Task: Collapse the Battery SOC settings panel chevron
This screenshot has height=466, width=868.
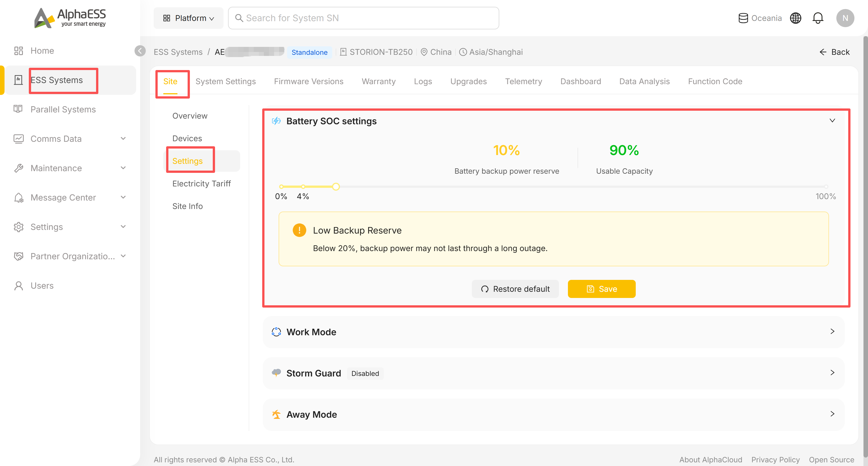Action: 832,121
